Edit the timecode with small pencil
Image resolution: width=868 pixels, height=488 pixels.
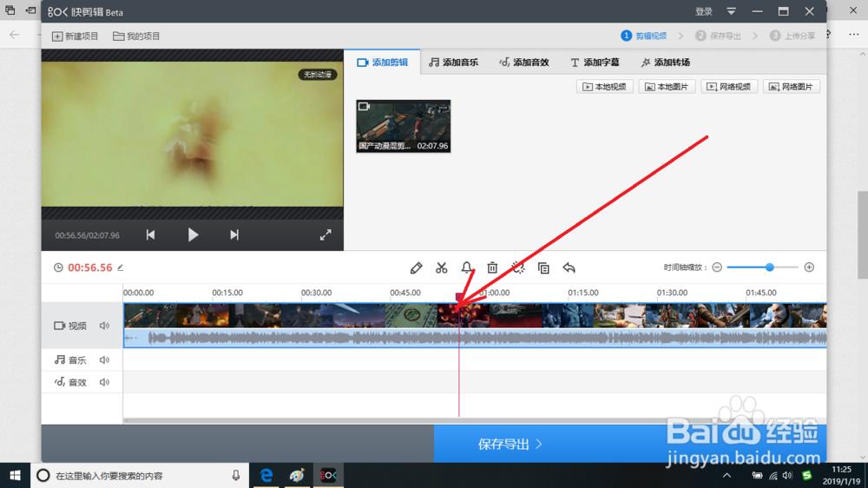click(x=120, y=267)
